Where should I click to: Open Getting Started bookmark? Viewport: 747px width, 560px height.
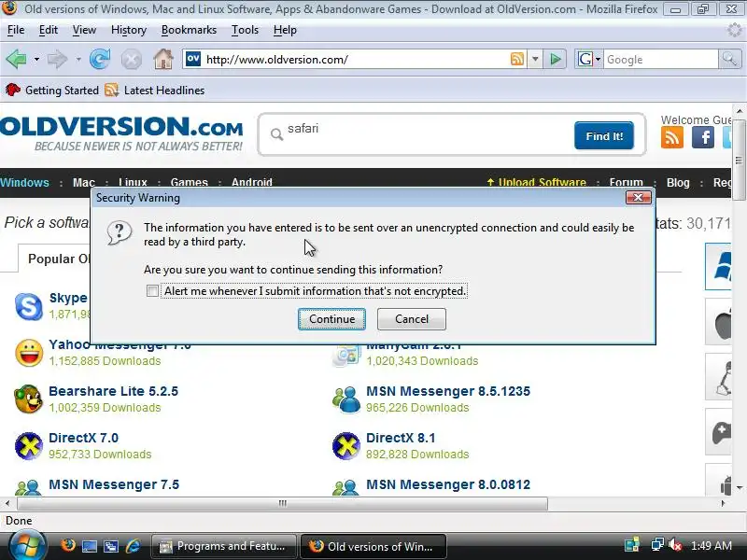[x=52, y=90]
